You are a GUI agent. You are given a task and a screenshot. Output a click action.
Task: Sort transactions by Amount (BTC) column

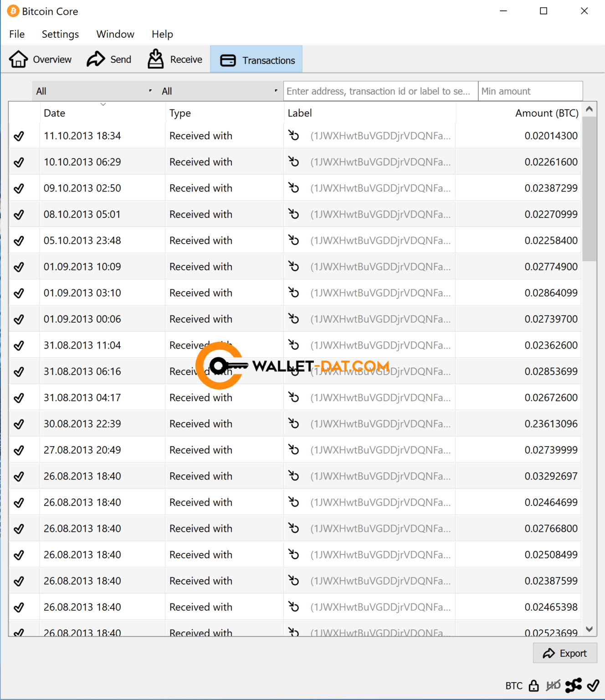point(546,113)
